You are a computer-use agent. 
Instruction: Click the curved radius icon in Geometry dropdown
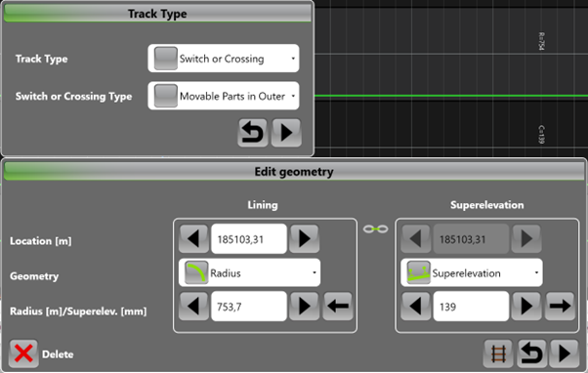coord(196,272)
